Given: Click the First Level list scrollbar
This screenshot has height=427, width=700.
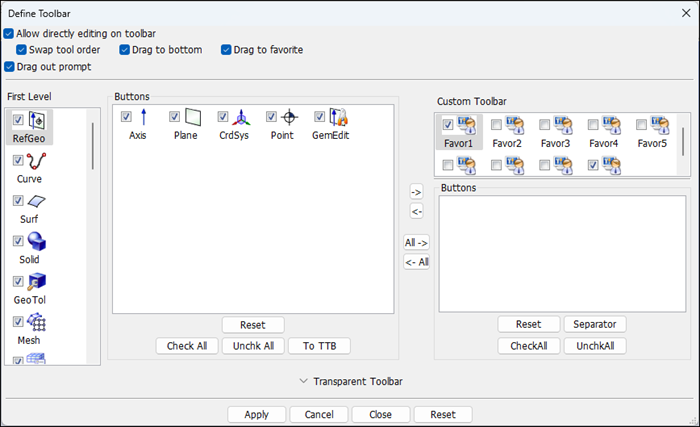Looking at the screenshot, I should [x=94, y=148].
